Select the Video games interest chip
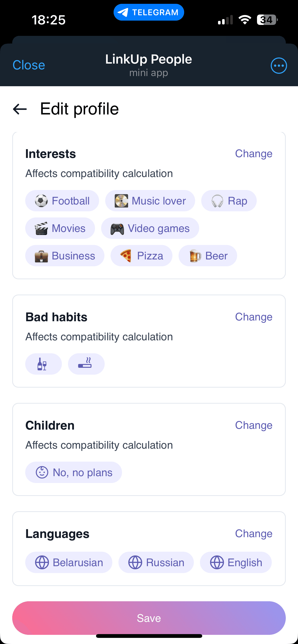Viewport: 298px width, 644px height. 150,228
